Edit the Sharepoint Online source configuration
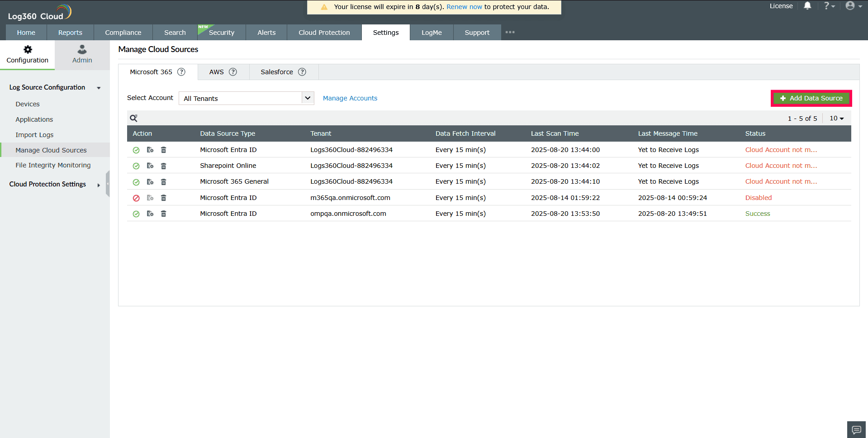The width and height of the screenshot is (868, 438). [x=150, y=166]
